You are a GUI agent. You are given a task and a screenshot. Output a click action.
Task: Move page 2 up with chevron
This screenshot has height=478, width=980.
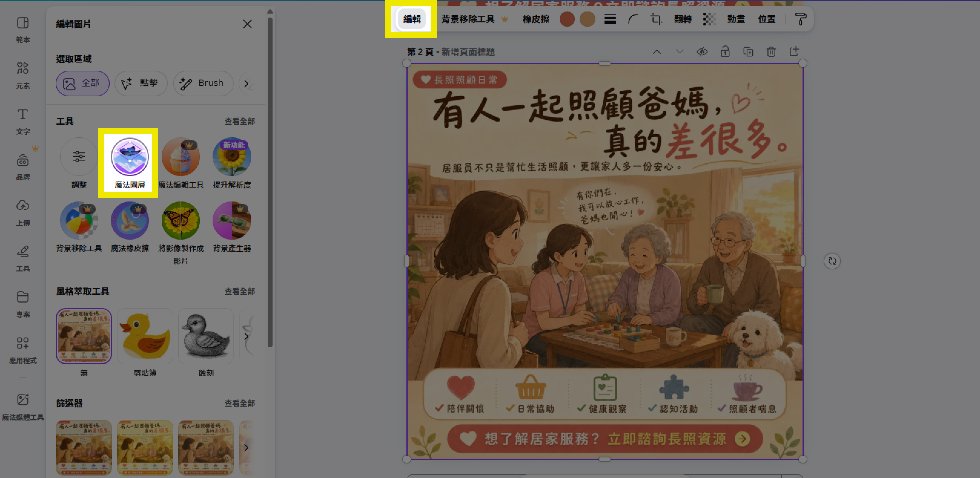click(657, 52)
